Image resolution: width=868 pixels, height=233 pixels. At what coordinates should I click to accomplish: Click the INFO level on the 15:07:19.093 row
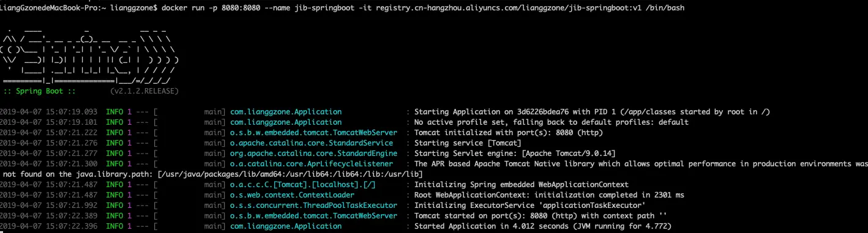click(114, 112)
